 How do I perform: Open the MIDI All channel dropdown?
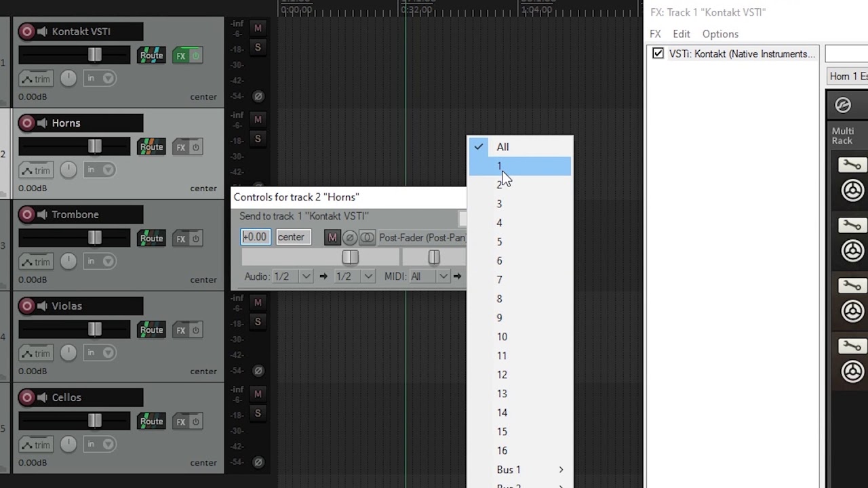pos(429,277)
